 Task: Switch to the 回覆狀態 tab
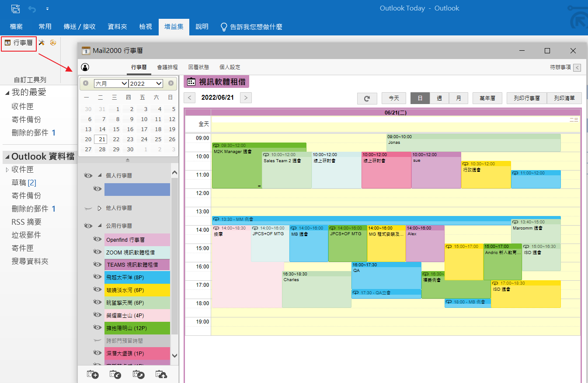click(x=198, y=67)
